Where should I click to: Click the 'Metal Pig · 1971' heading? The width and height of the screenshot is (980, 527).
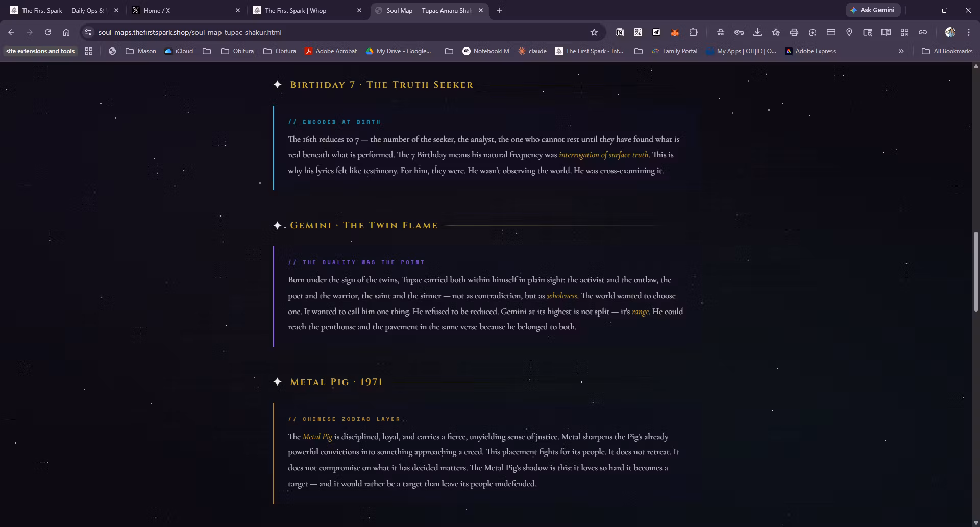tap(336, 382)
